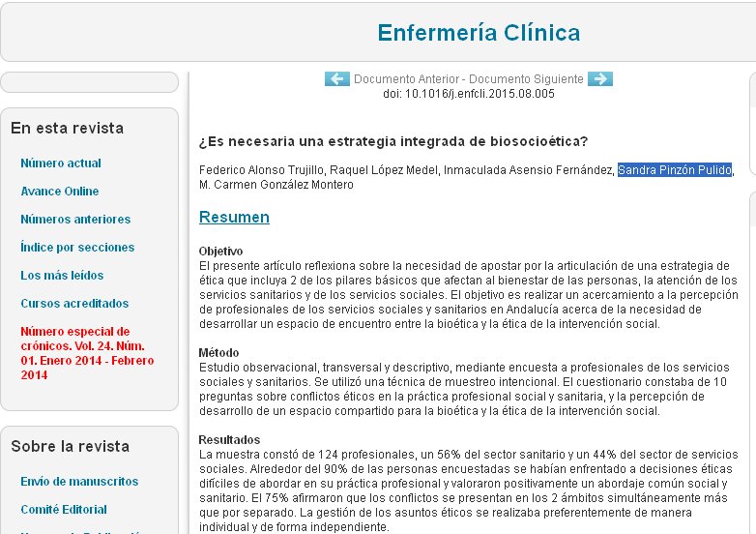The height and width of the screenshot is (534, 756).
Task: Click the next document right arrow icon
Action: 600,78
